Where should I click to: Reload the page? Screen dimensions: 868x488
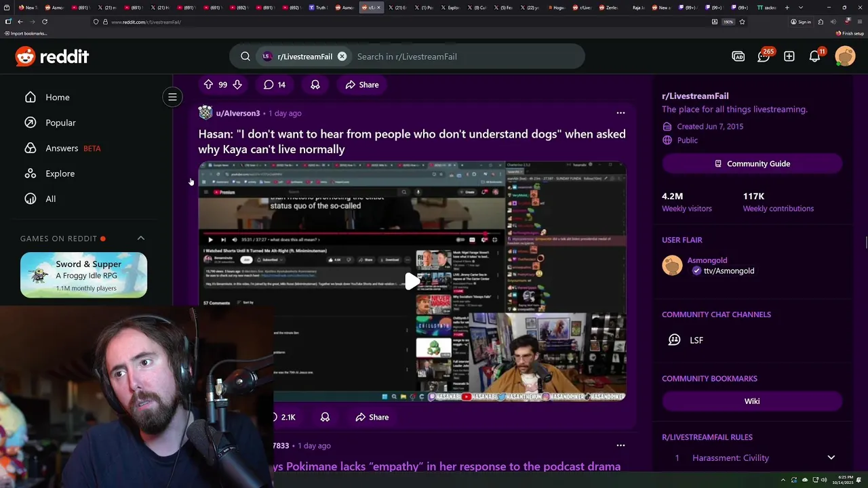[45, 22]
